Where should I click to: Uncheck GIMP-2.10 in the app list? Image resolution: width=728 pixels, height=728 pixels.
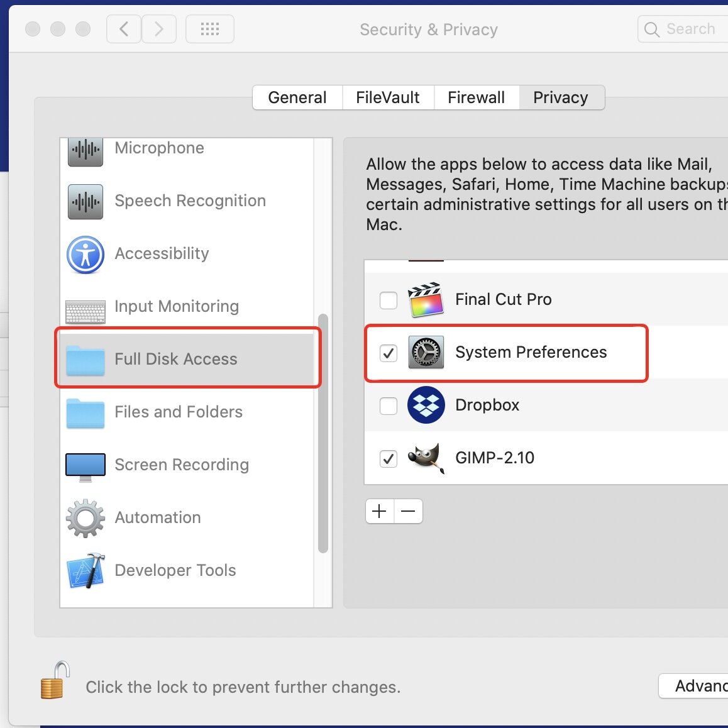pyautogui.click(x=388, y=458)
